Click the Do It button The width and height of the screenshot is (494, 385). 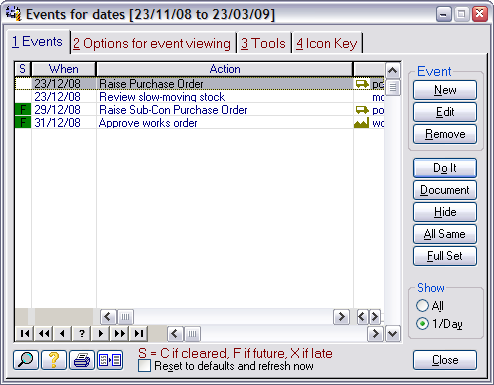click(x=445, y=168)
